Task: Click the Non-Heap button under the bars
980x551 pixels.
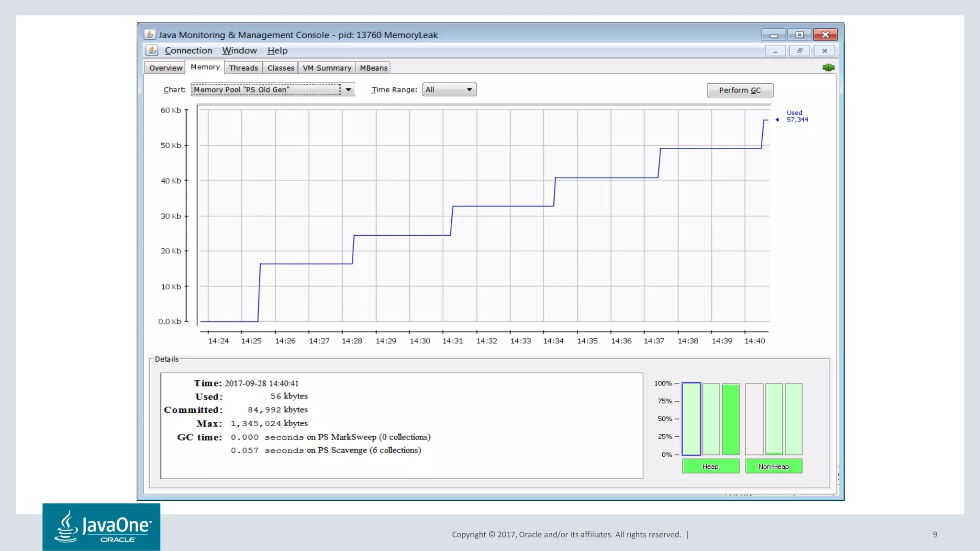Action: 773,466
